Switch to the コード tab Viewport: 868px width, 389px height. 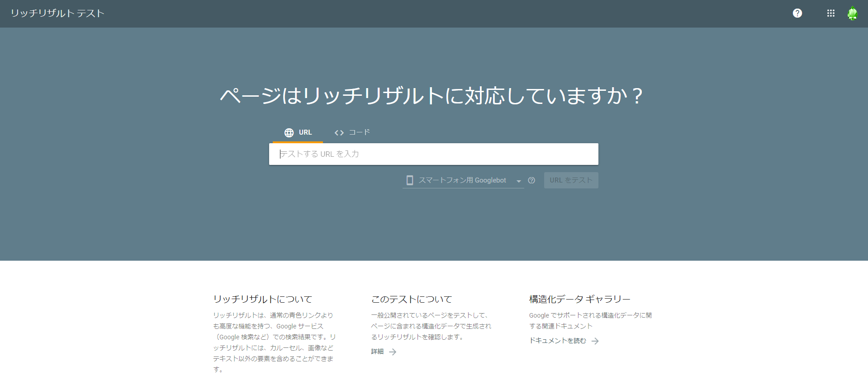[x=352, y=132]
